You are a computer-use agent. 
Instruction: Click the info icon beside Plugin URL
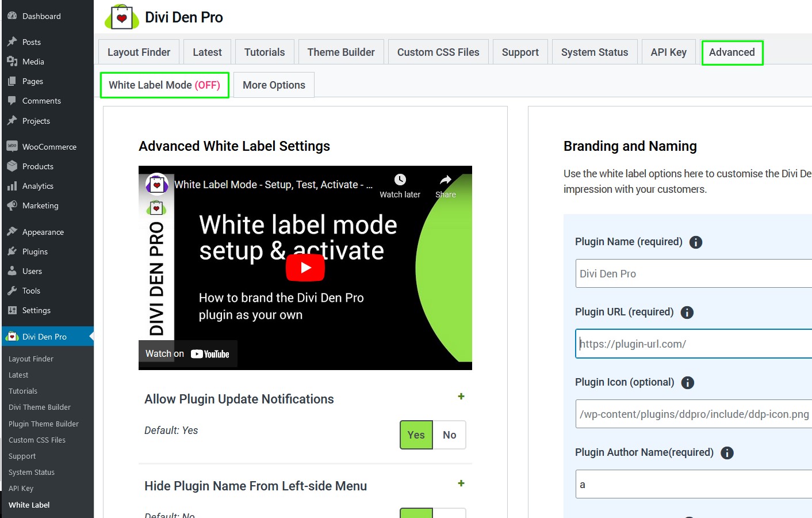pos(687,313)
